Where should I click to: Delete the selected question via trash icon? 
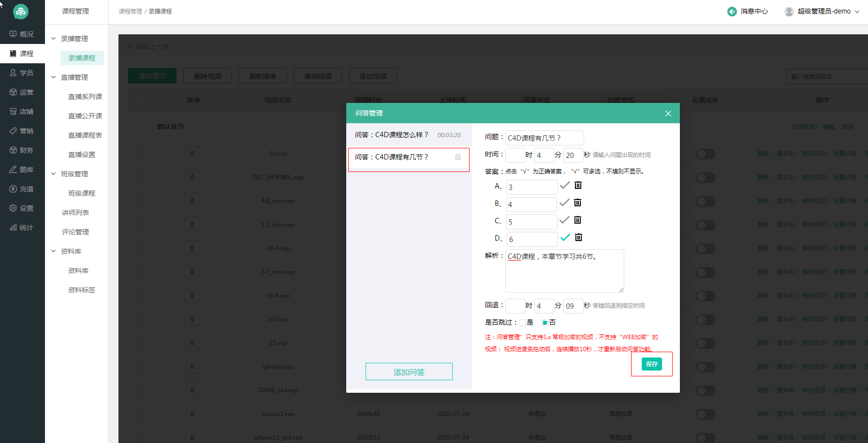(457, 157)
